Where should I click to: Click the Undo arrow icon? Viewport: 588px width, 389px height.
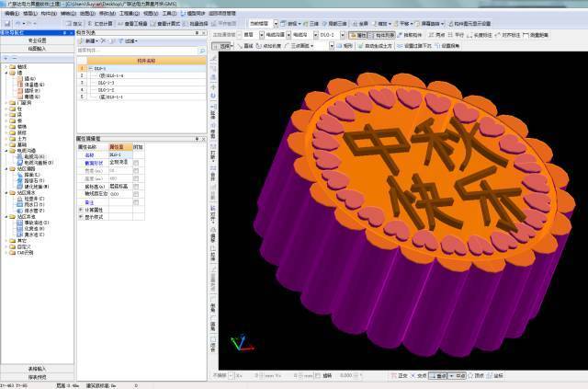[18, 24]
